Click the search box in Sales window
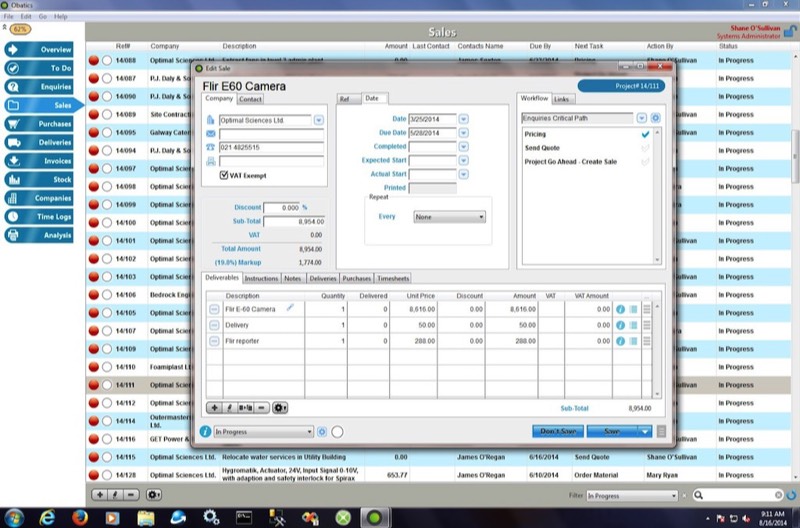Viewport: 800px width, 528px height. [739, 495]
